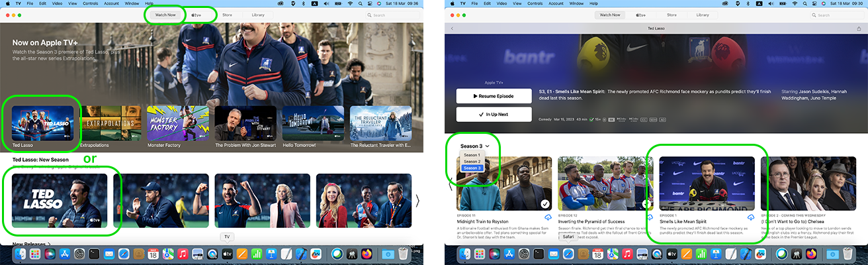The height and width of the screenshot is (265, 868).
Task: Open the Extrapolations show tile
Action: 111,123
